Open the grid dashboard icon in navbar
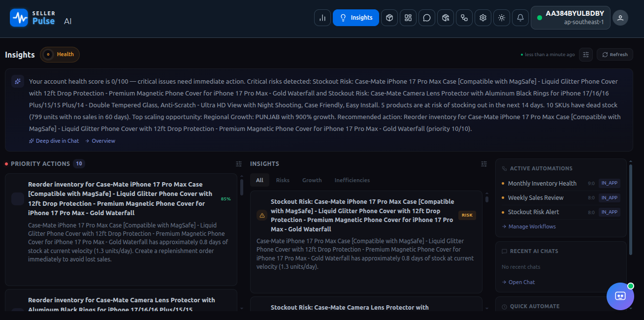The image size is (644, 320). pos(408,18)
